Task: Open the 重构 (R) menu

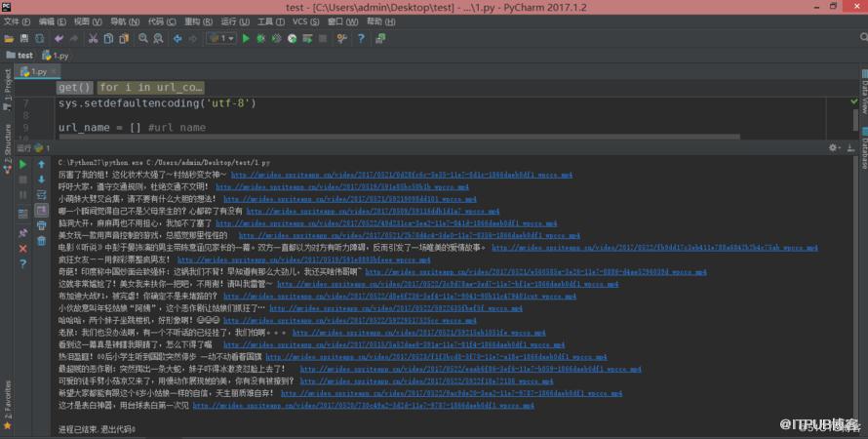Action: tap(198, 21)
